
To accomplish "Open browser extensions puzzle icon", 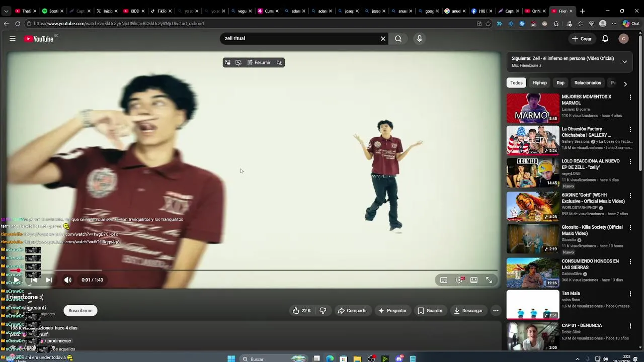I will (x=556, y=24).
